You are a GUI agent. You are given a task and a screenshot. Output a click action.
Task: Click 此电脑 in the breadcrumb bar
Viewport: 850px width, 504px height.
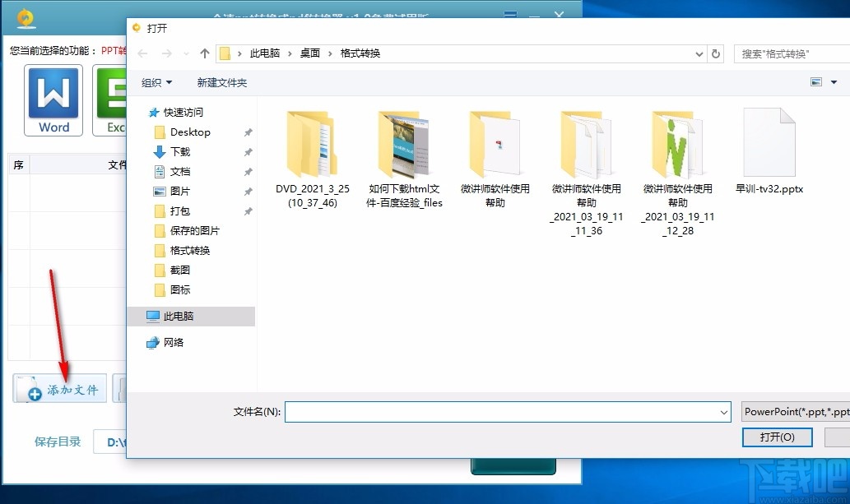coord(265,53)
